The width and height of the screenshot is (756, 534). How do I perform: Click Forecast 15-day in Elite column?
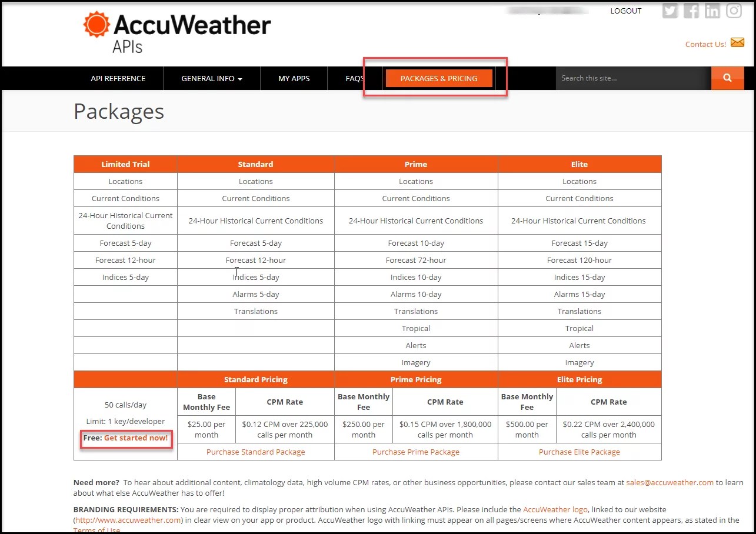(580, 243)
